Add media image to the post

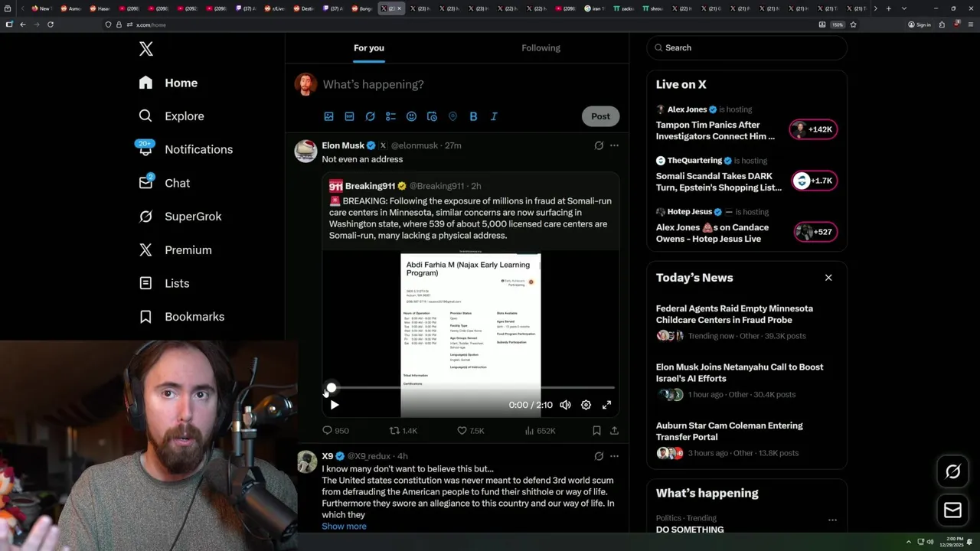click(328, 116)
